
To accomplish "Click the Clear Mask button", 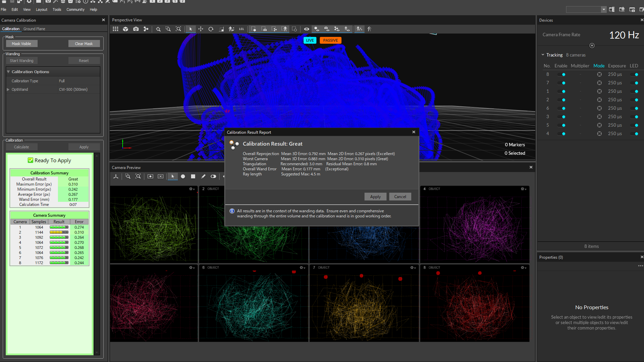I will click(x=84, y=44).
